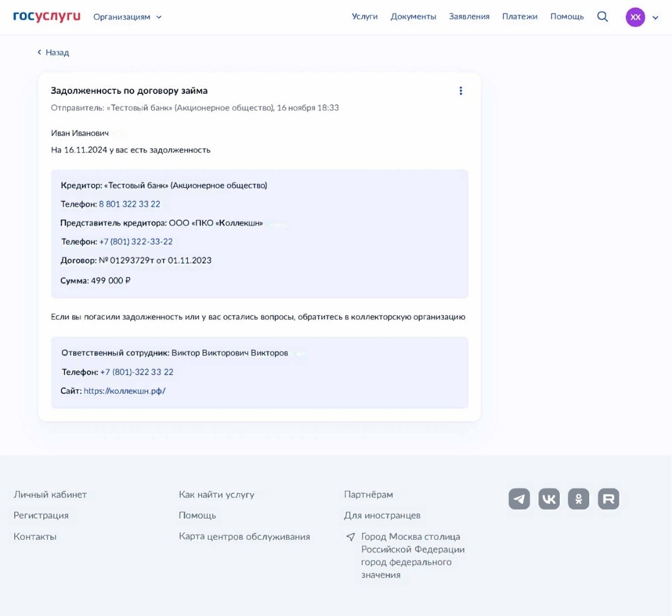Screen dimensions: 672x616
Task: Open the Документы menu item
Action: [x=413, y=17]
